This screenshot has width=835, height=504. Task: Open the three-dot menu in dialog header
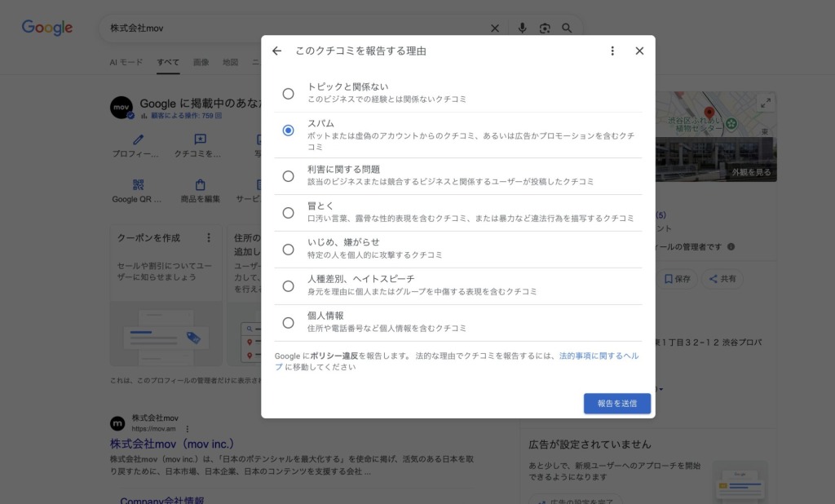click(x=612, y=51)
